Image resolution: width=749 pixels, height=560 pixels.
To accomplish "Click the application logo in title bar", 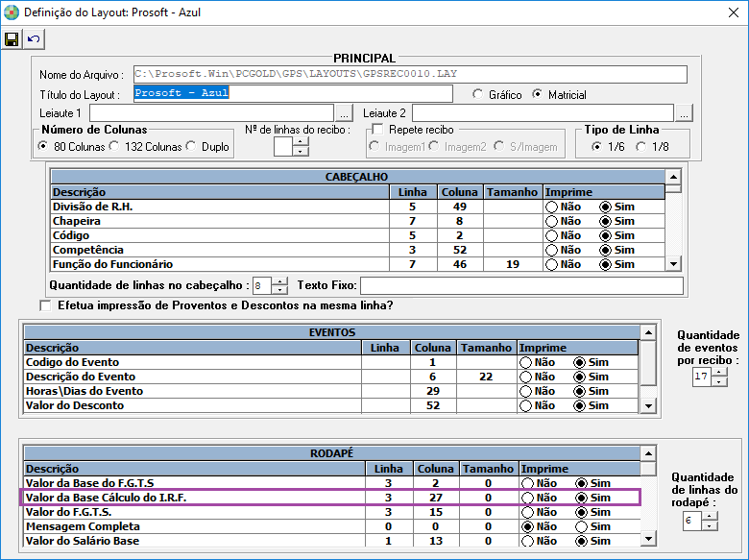I will 12,12.
